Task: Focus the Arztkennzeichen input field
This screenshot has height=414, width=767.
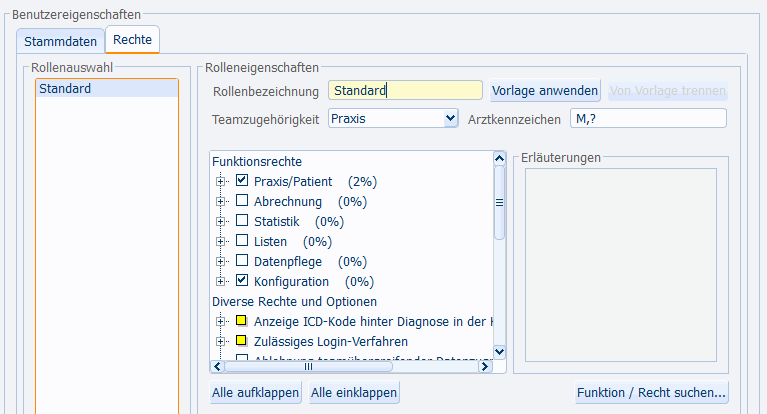Action: [646, 118]
